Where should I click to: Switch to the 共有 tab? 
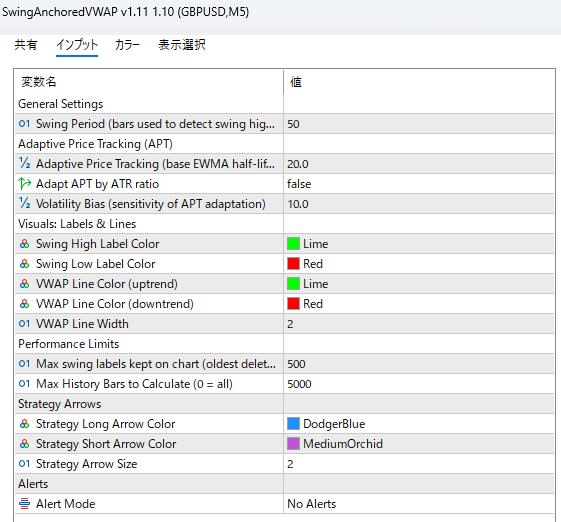tap(26, 45)
